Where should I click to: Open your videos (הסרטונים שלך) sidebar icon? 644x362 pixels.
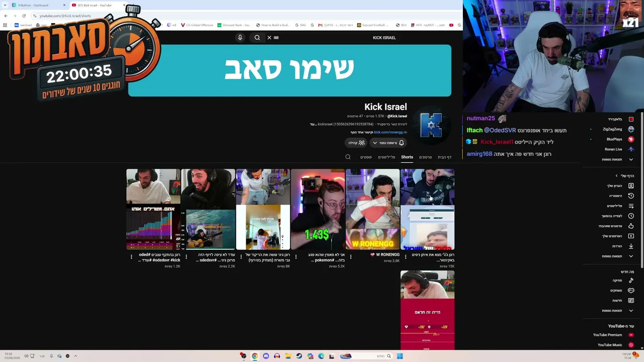coord(631,236)
